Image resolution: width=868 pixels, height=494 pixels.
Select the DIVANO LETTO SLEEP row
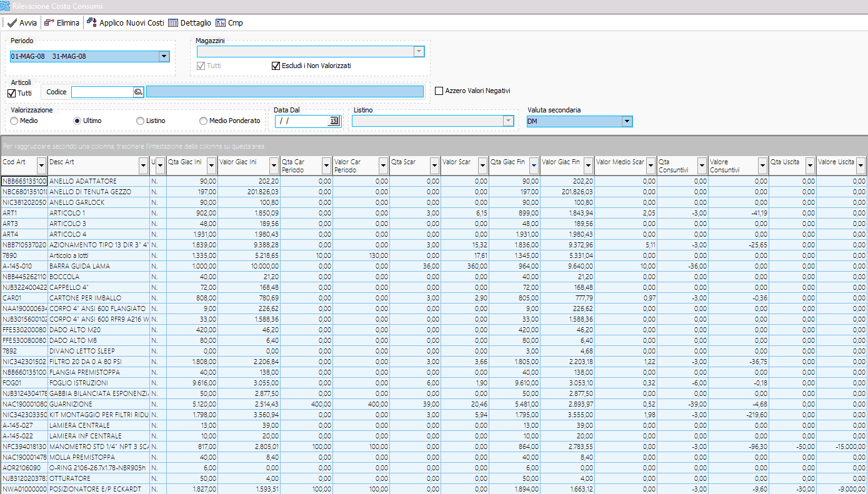pyautogui.click(x=434, y=351)
